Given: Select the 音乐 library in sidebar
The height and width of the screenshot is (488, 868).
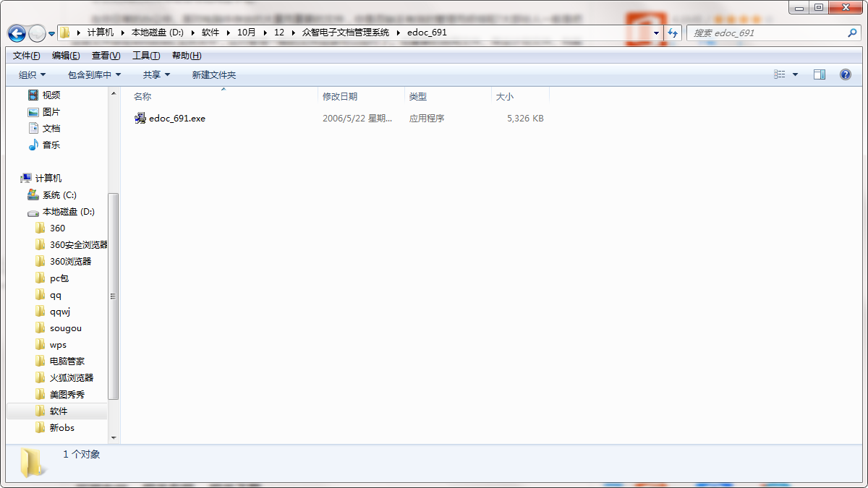Looking at the screenshot, I should point(53,145).
